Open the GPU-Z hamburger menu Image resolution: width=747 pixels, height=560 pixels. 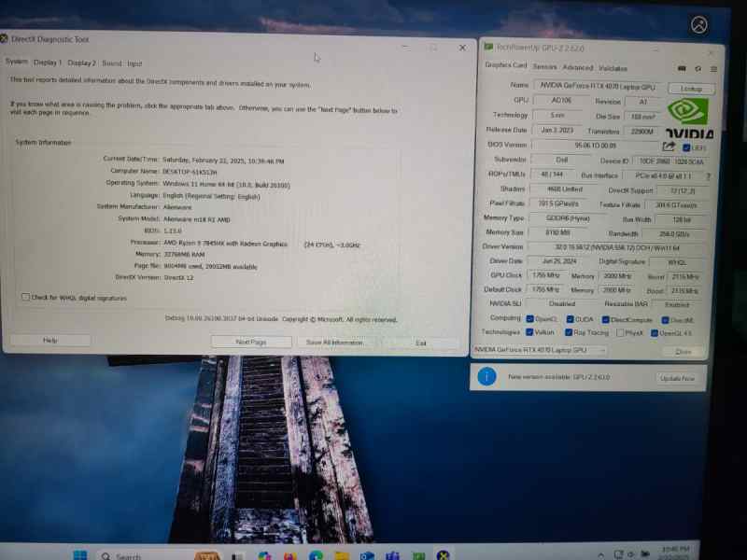coord(713,69)
